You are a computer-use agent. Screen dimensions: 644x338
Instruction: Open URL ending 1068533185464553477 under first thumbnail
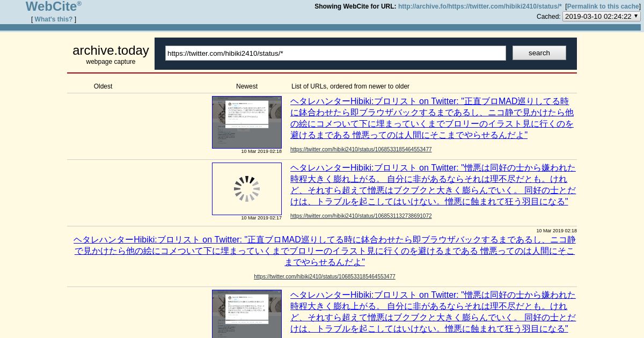pos(361,150)
